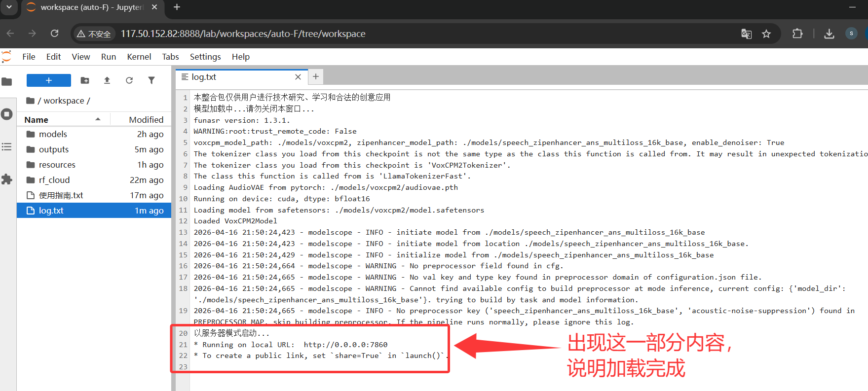Open the browser downloads icon

829,34
